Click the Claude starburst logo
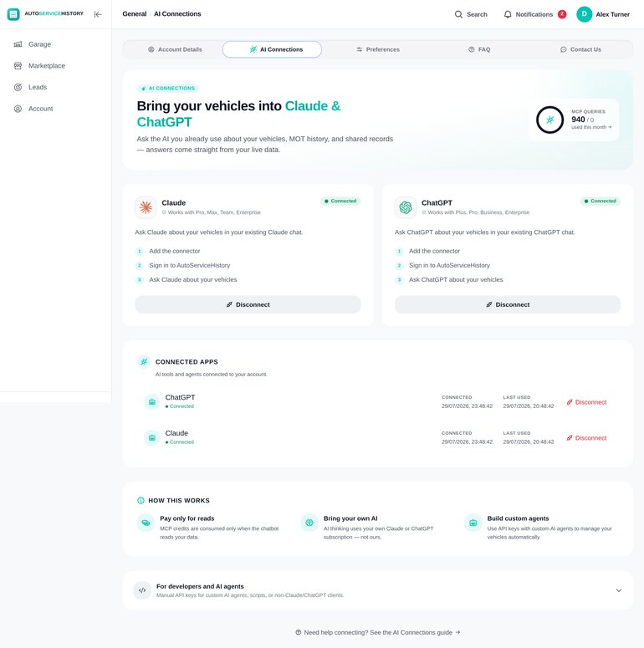644x648 pixels. [x=146, y=207]
